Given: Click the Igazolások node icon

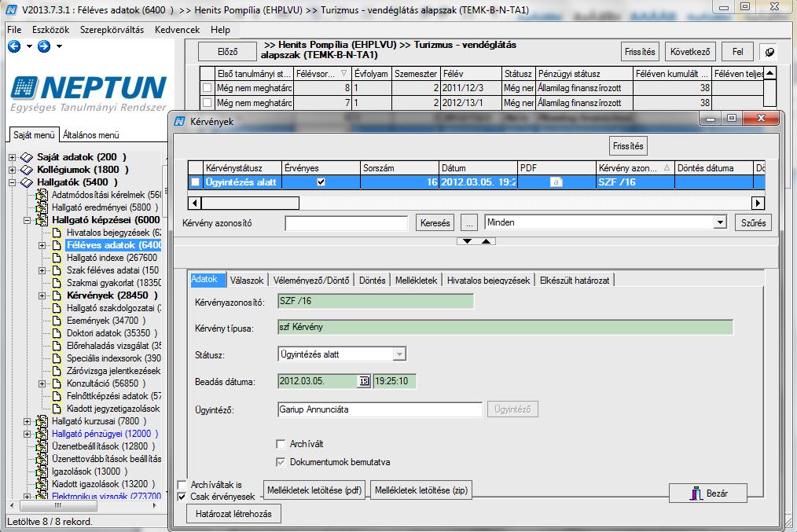Looking at the screenshot, I should [42, 471].
